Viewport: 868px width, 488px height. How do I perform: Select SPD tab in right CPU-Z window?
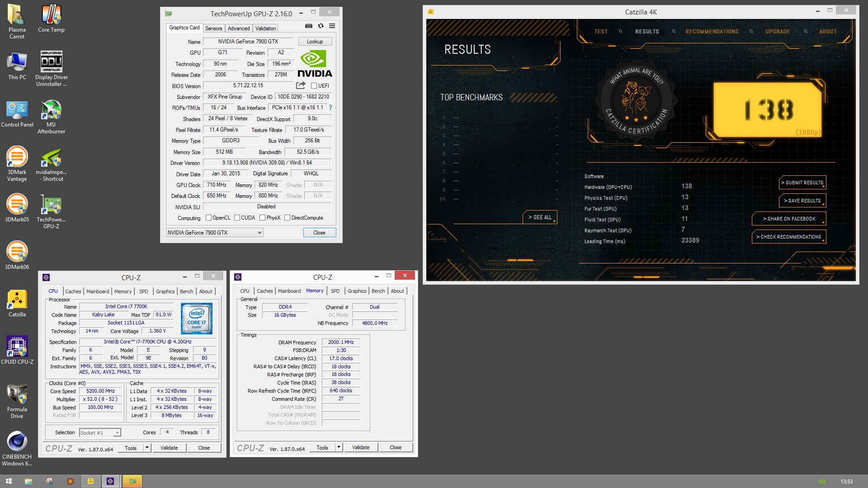pyautogui.click(x=335, y=291)
